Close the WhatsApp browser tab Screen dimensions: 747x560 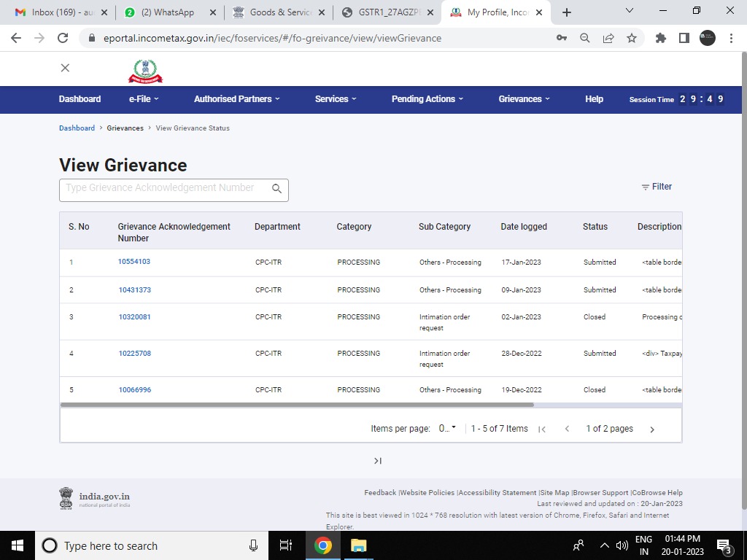pyautogui.click(x=213, y=12)
